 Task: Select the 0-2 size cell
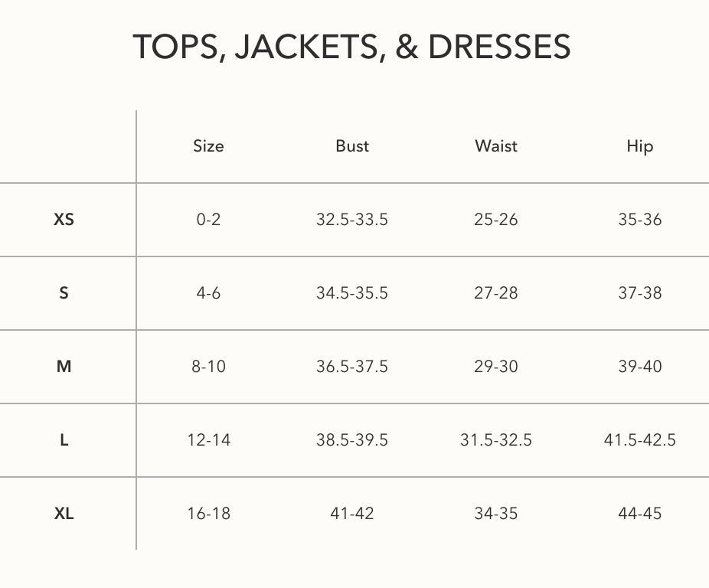point(208,220)
